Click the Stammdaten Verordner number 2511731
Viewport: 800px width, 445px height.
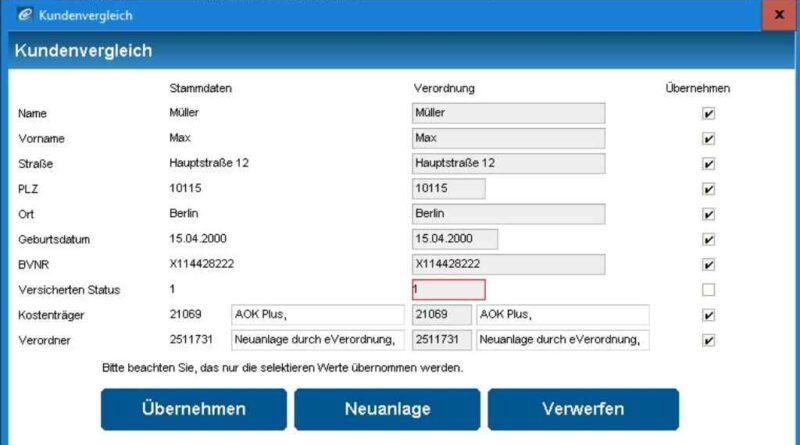pyautogui.click(x=191, y=339)
